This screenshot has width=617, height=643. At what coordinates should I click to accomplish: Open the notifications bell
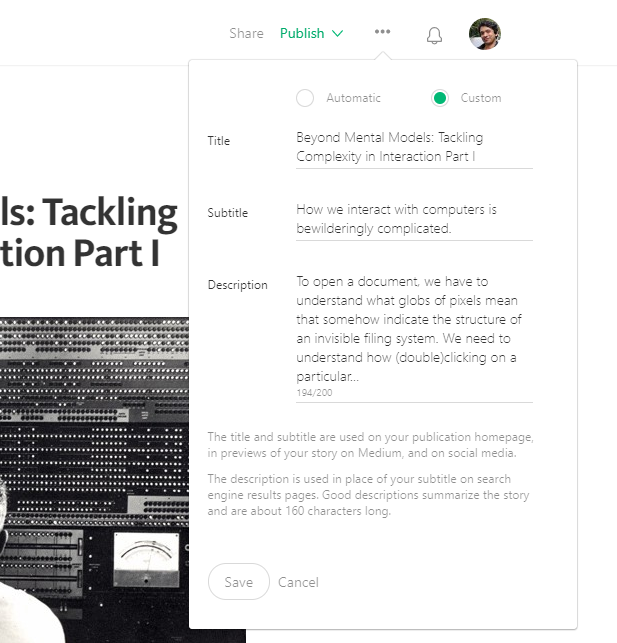click(x=434, y=35)
